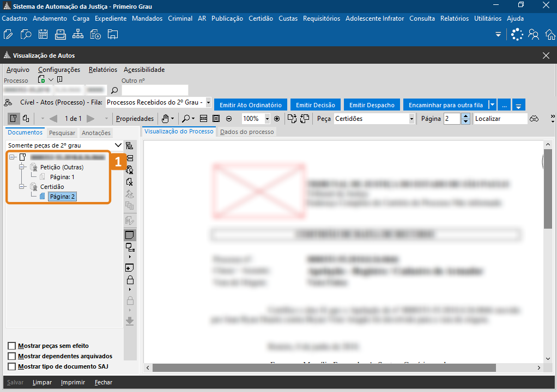
Task: Collapse the 'Petição (Outras)' tree node
Action: [x=22, y=167]
